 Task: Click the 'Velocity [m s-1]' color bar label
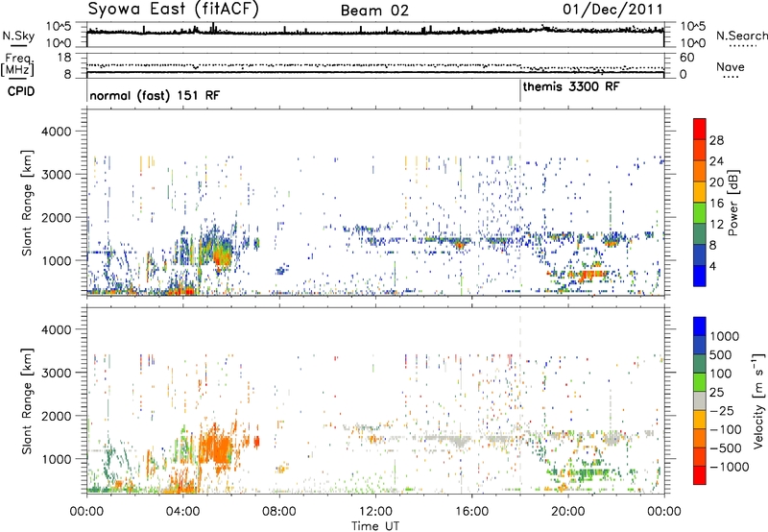(x=758, y=400)
